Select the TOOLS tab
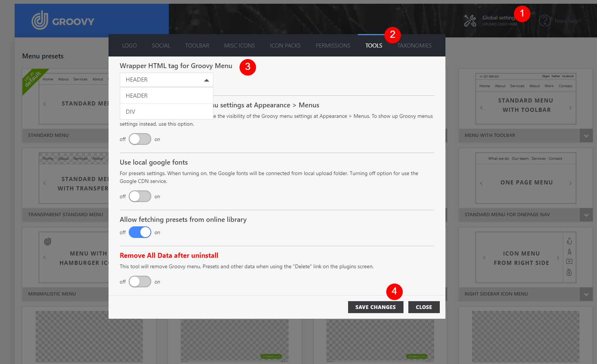 point(374,46)
